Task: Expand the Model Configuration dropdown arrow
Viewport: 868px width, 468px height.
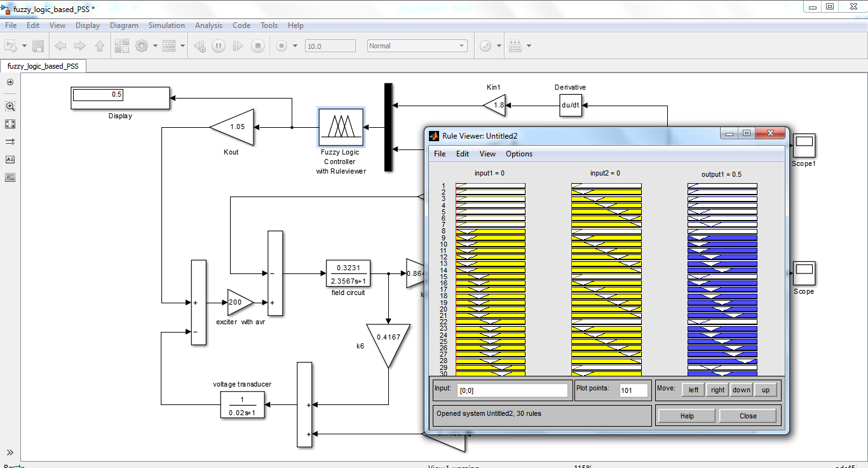Action: (x=155, y=46)
